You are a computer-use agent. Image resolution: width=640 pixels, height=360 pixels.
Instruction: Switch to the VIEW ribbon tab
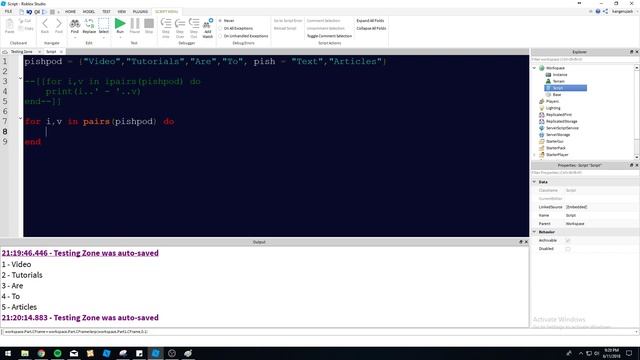point(122,11)
